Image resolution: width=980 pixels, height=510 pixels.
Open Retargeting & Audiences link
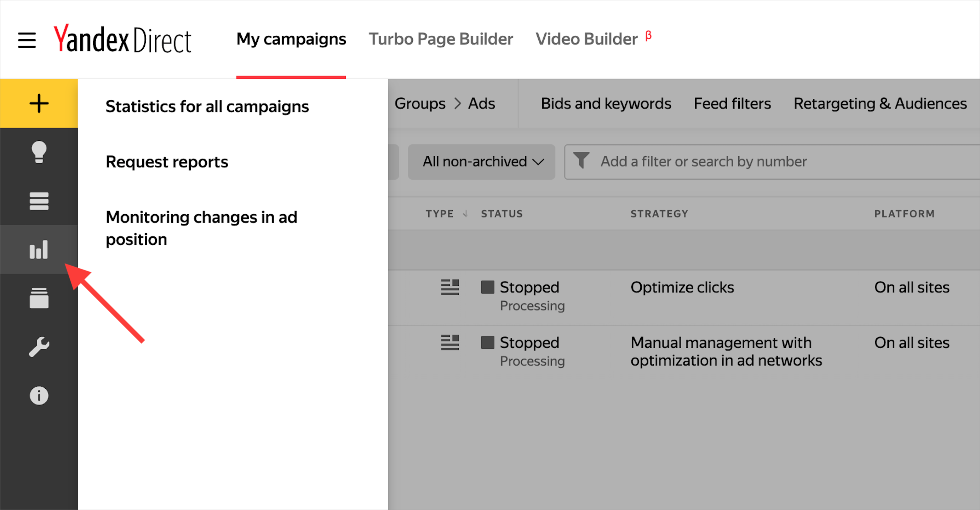tap(880, 103)
